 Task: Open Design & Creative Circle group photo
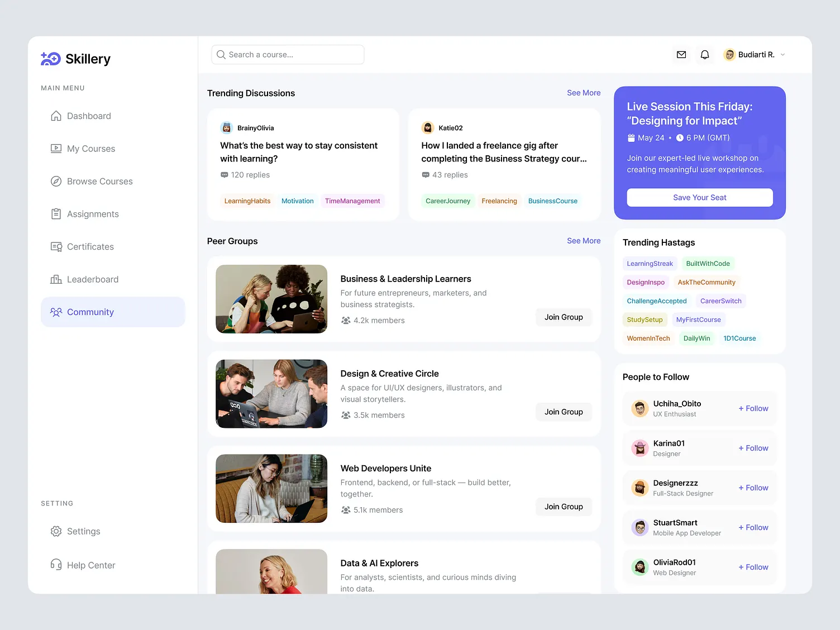(271, 394)
